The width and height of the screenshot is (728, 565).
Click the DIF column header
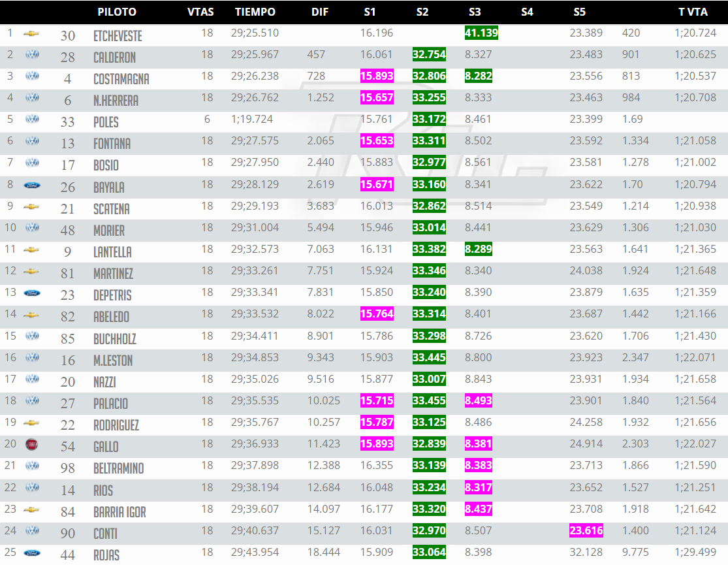click(x=320, y=12)
